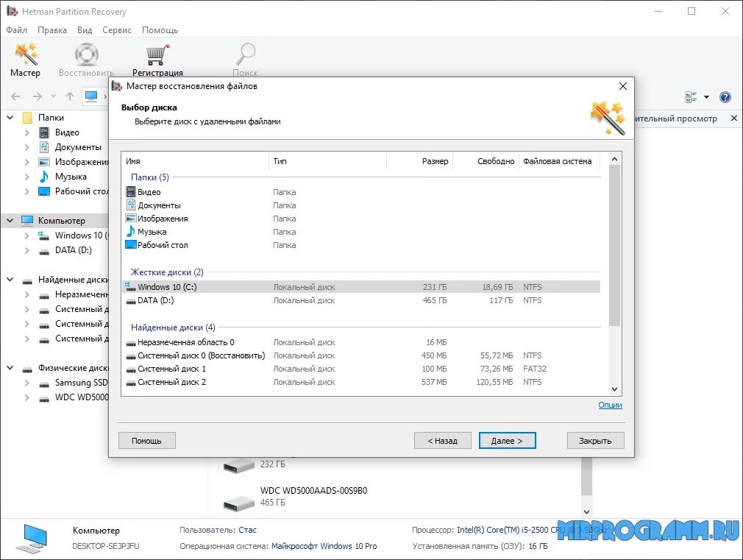Image resolution: width=743 pixels, height=560 pixels.
Task: Select Системный диск 2 drive icon
Action: coord(131,383)
